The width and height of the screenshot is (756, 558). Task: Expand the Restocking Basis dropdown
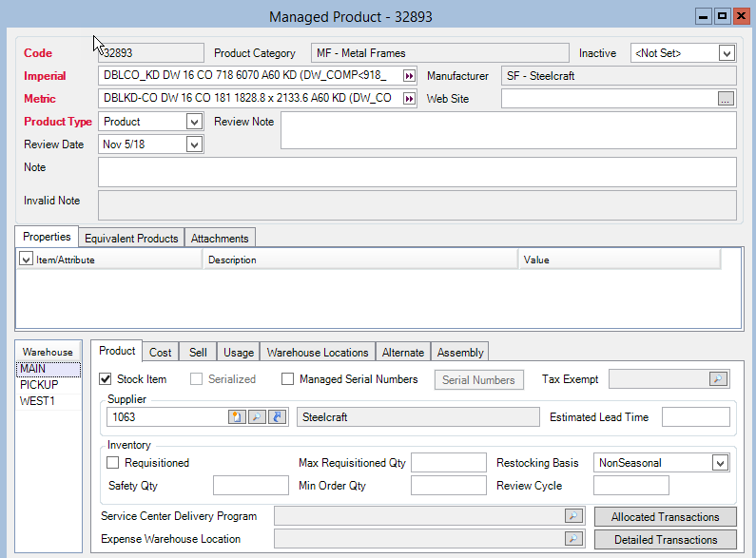[x=719, y=463]
